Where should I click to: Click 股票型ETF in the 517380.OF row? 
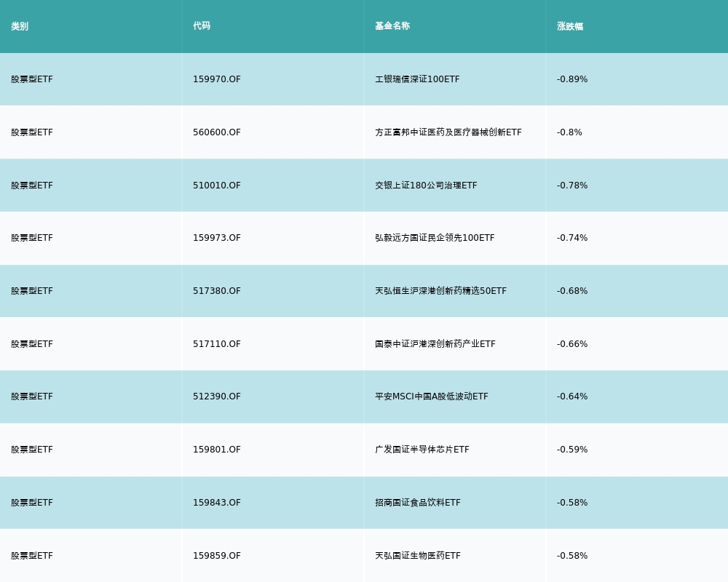coord(32,291)
